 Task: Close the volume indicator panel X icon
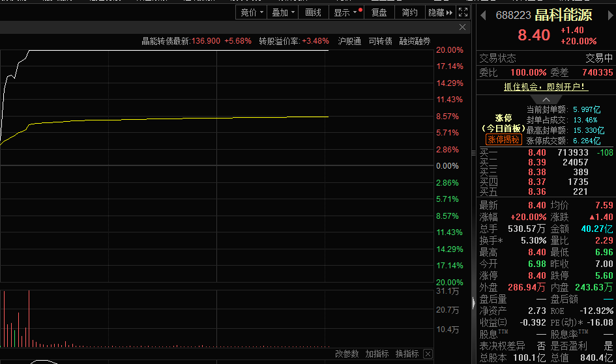coord(428,354)
